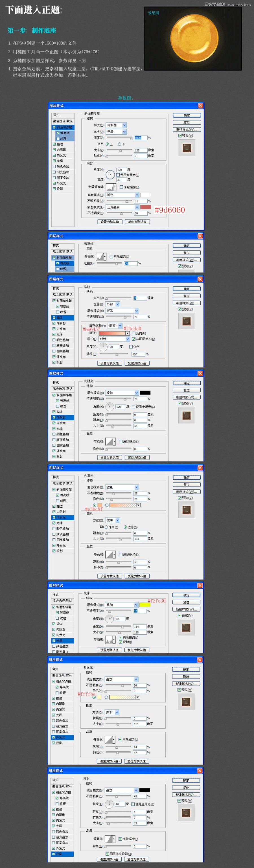Enable the 仿色 checkbox in 描边 panel
This screenshot has height=868, width=254.
click(131, 347)
